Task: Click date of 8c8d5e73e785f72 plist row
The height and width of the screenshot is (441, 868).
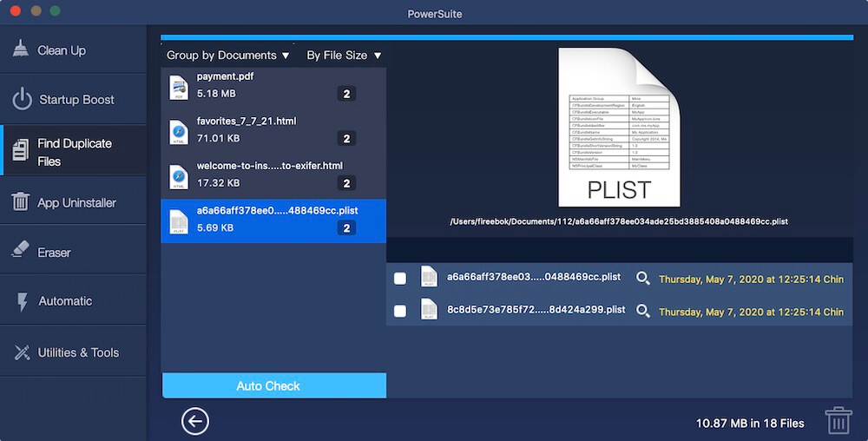Action: pyautogui.click(x=751, y=312)
